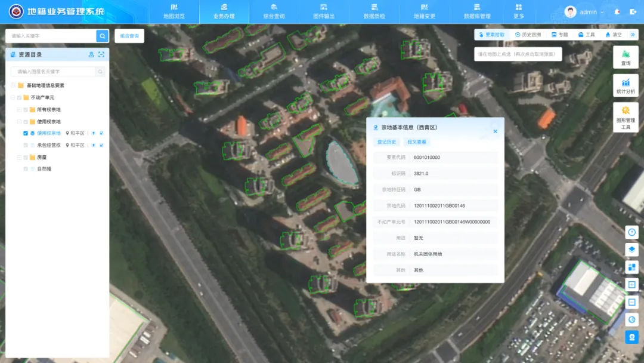
Task: Uncheck the 使用权宗地 layer checkbox
Action: [x=26, y=133]
